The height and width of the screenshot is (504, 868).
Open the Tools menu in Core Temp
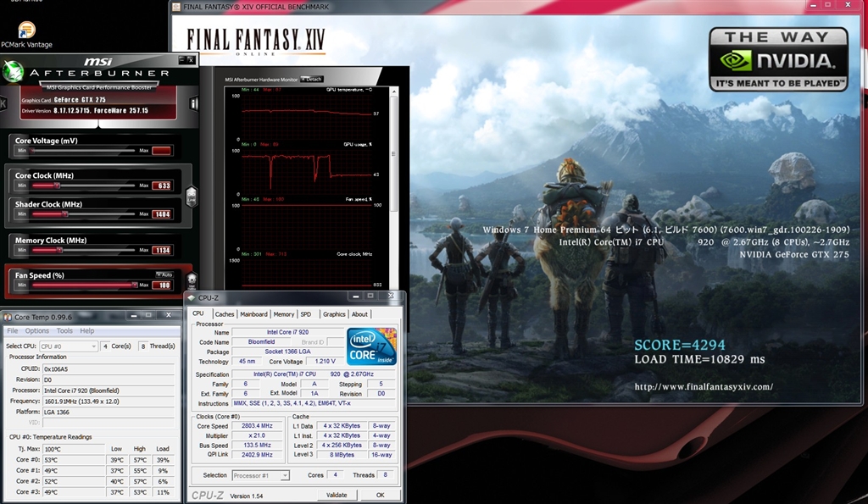click(64, 331)
